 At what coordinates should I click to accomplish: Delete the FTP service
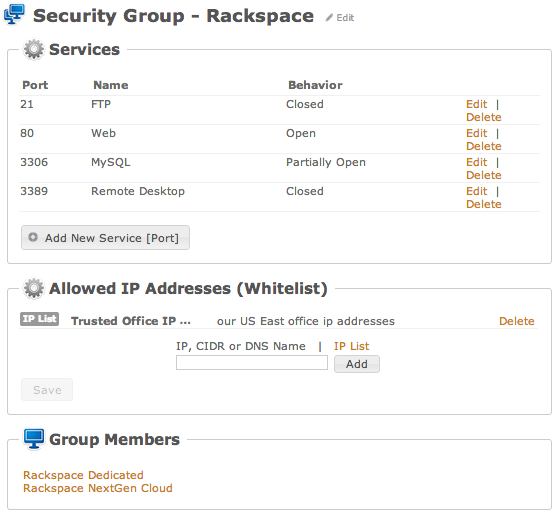(483, 117)
